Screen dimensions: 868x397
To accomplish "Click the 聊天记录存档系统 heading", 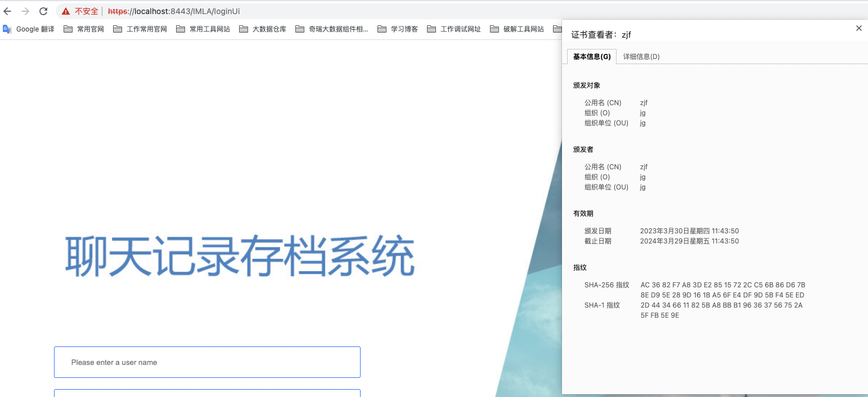I will pyautogui.click(x=240, y=256).
